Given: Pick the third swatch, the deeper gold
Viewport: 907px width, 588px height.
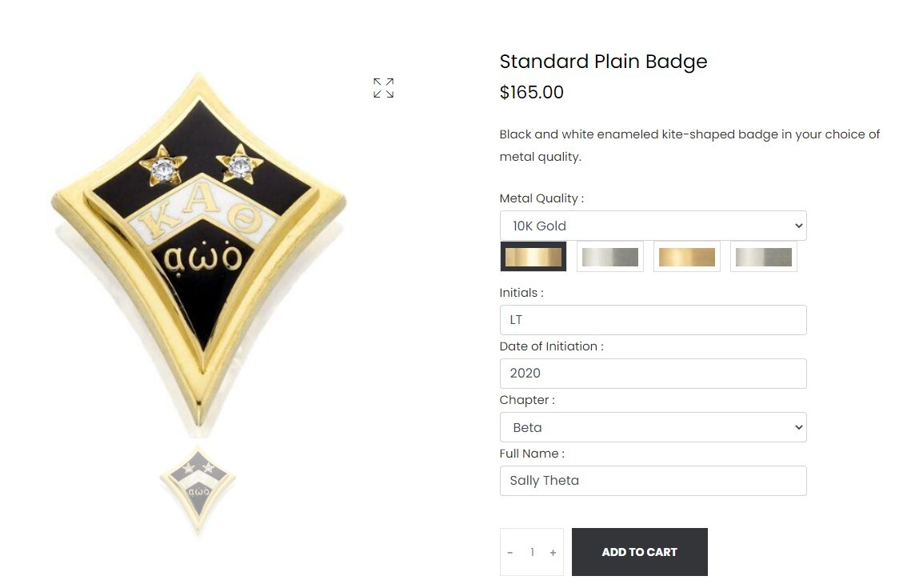Looking at the screenshot, I should click(687, 257).
